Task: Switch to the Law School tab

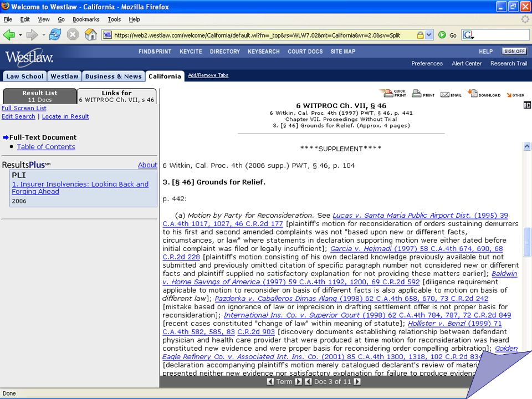Action: coord(25,76)
